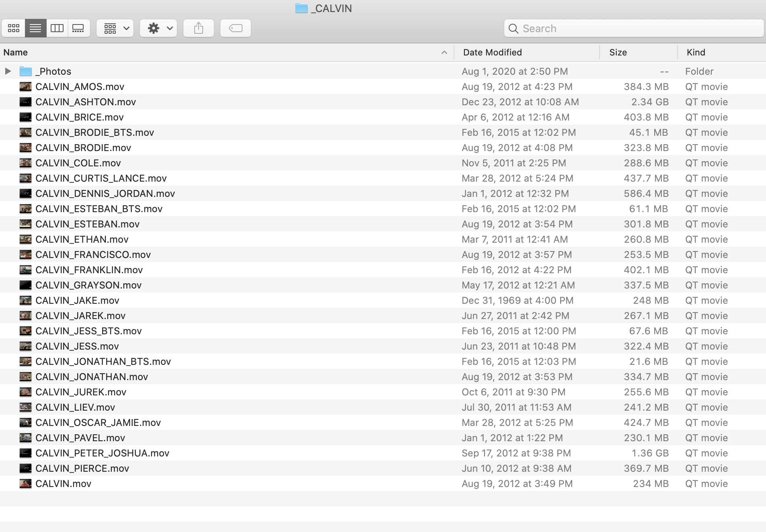Select the CALVIN_JAKE.mov thumbnail icon

pos(26,300)
